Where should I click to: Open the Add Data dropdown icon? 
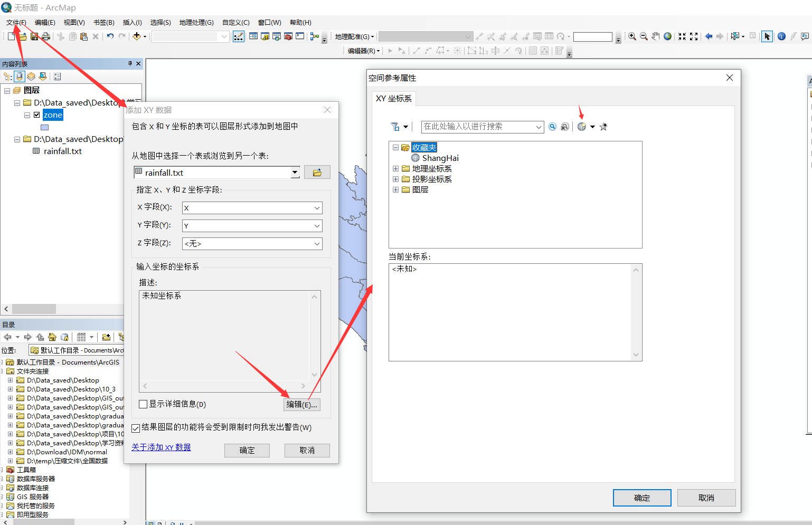pyautogui.click(x=144, y=36)
